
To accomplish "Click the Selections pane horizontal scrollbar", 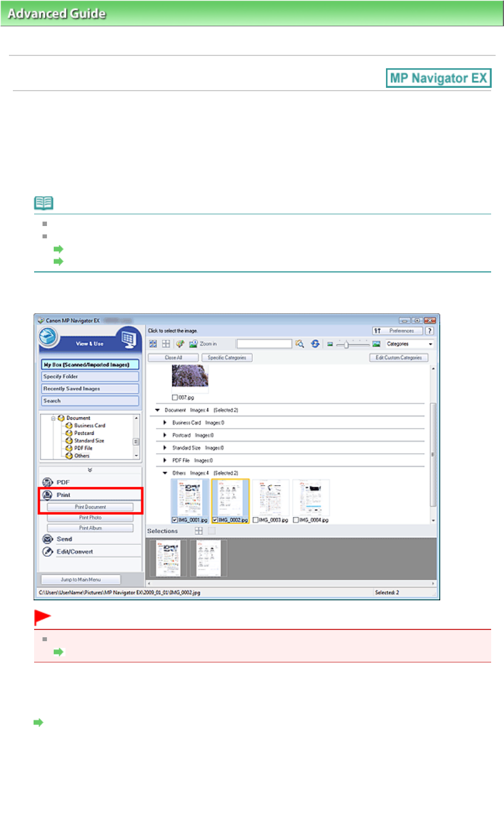I will [x=291, y=584].
